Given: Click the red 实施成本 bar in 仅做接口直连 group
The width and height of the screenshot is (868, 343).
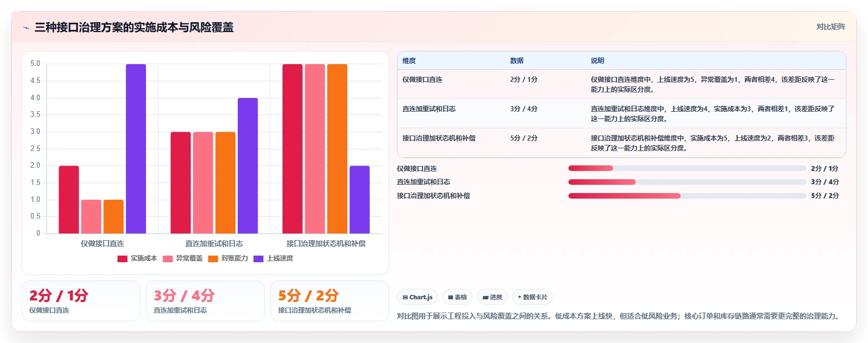Looking at the screenshot, I should (x=69, y=200).
